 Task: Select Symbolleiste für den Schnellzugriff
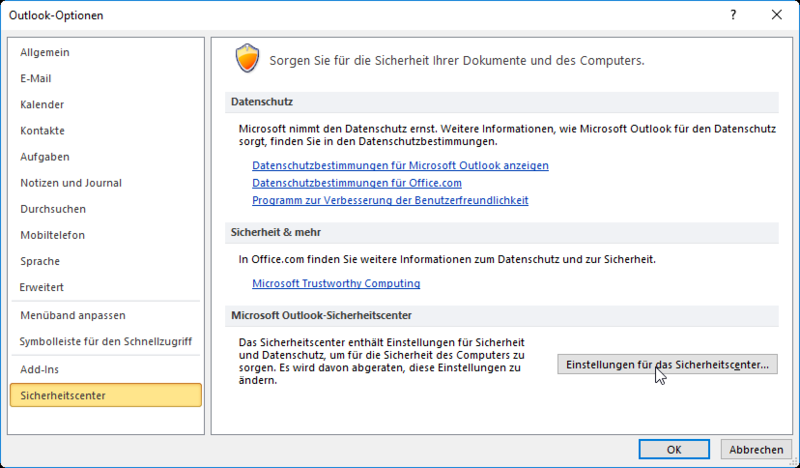(x=104, y=341)
